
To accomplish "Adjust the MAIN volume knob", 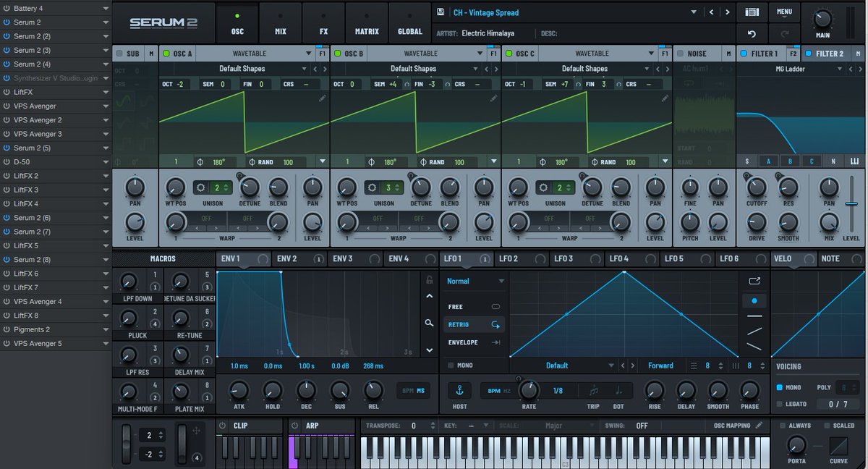I will click(x=822, y=20).
